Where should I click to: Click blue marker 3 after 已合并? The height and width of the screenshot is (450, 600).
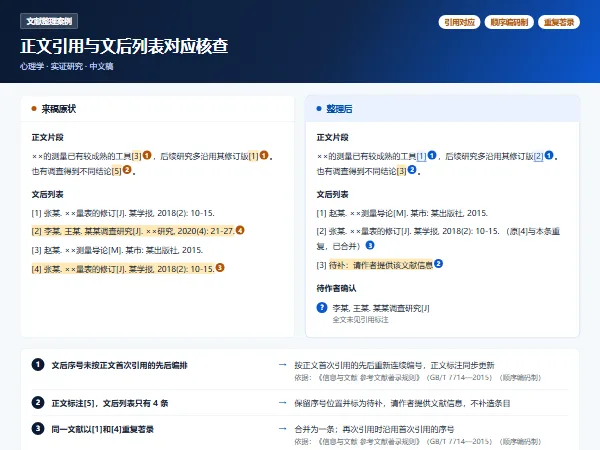pyautogui.click(x=370, y=245)
